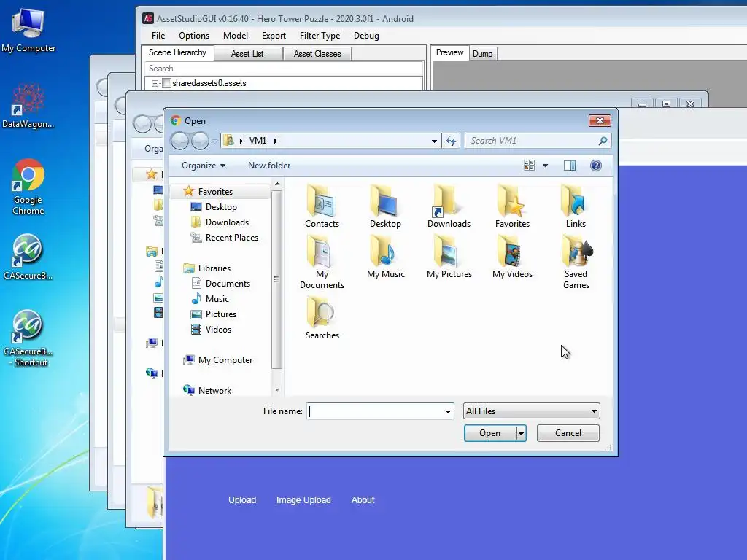Launch the DataWagon desktop shortcut
The height and width of the screenshot is (560, 747).
coord(28,106)
